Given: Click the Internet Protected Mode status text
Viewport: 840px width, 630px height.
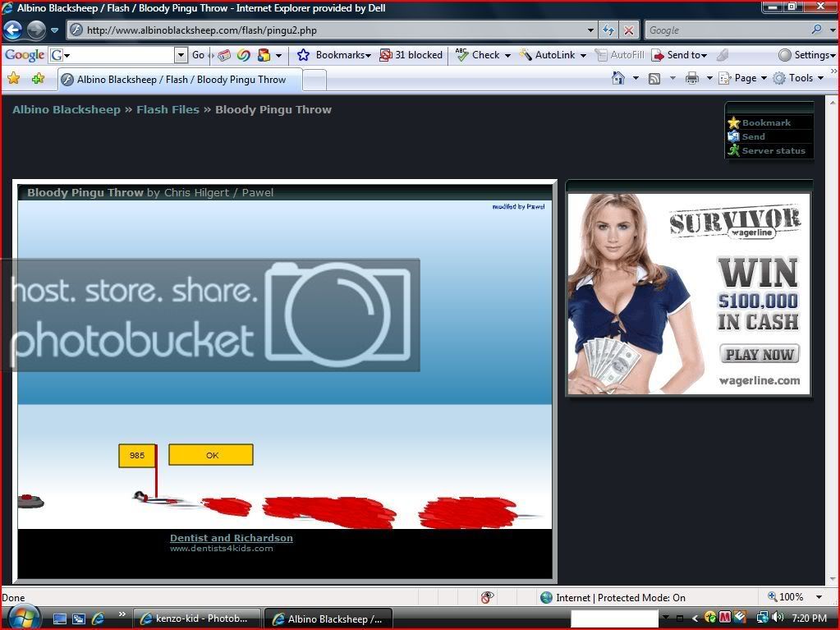Looking at the screenshot, I should point(613,597).
